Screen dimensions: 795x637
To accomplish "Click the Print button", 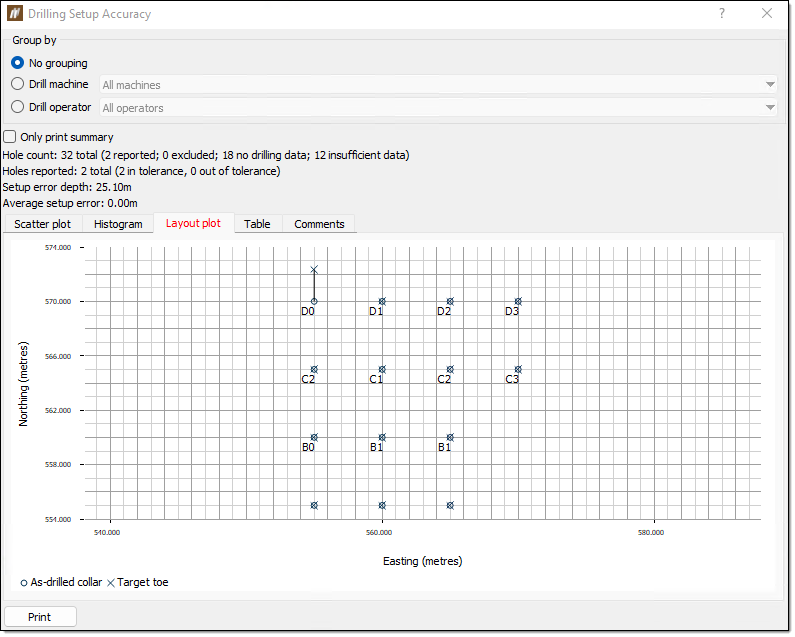I will pos(40,617).
